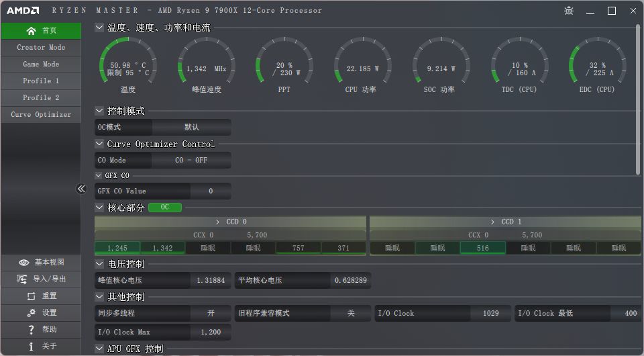Click the import/export icon beside 导入/导出
Viewport: 644px width, 356px height.
click(21, 279)
